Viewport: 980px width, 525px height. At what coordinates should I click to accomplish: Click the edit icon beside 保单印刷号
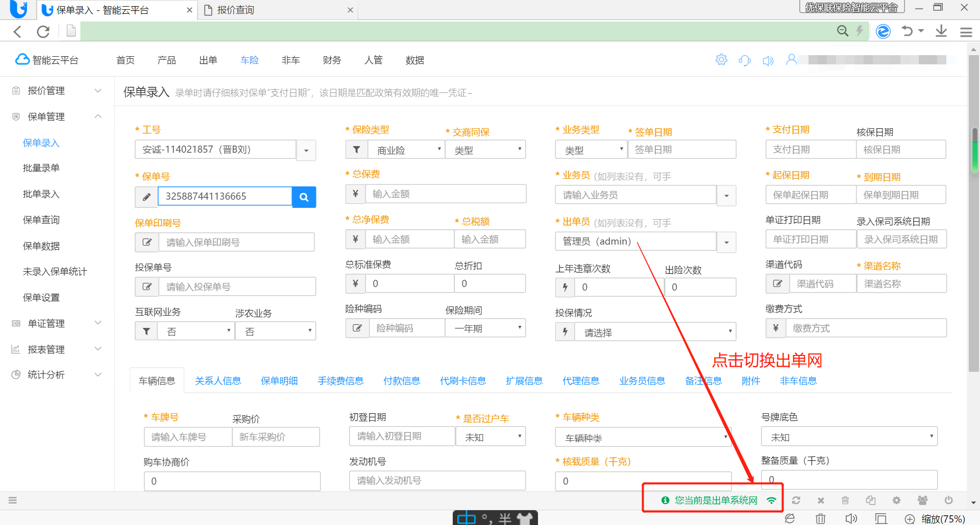pos(147,242)
